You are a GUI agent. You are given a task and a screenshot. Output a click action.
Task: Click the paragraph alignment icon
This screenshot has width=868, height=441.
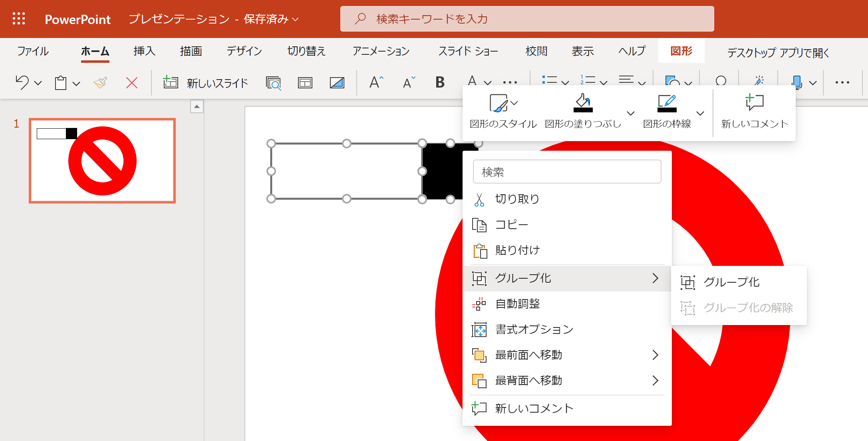pos(626,80)
